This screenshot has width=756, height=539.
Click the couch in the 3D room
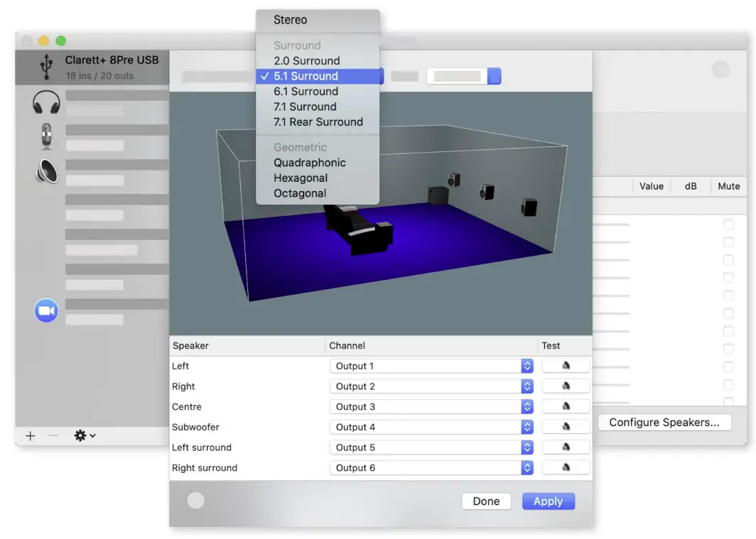point(360,230)
